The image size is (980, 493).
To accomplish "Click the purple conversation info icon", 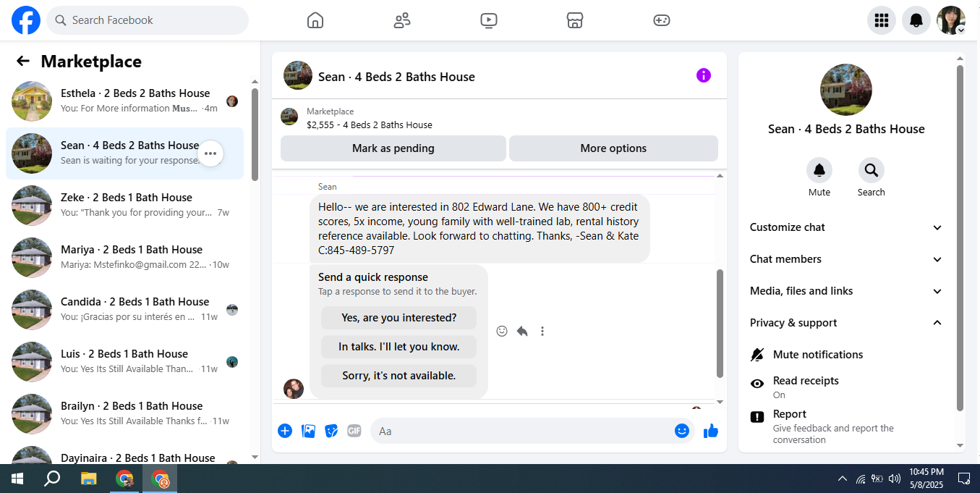I will click(x=704, y=75).
